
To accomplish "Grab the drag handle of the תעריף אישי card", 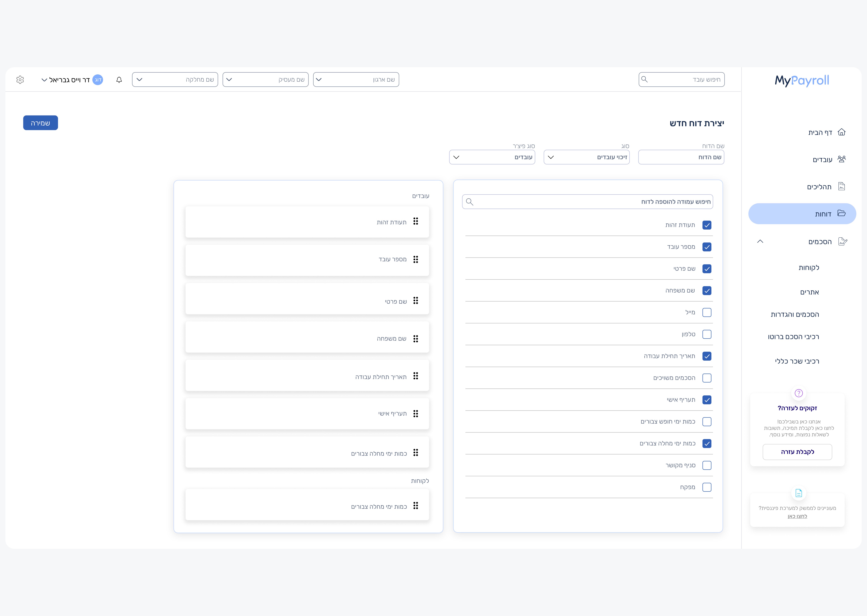I will (416, 414).
